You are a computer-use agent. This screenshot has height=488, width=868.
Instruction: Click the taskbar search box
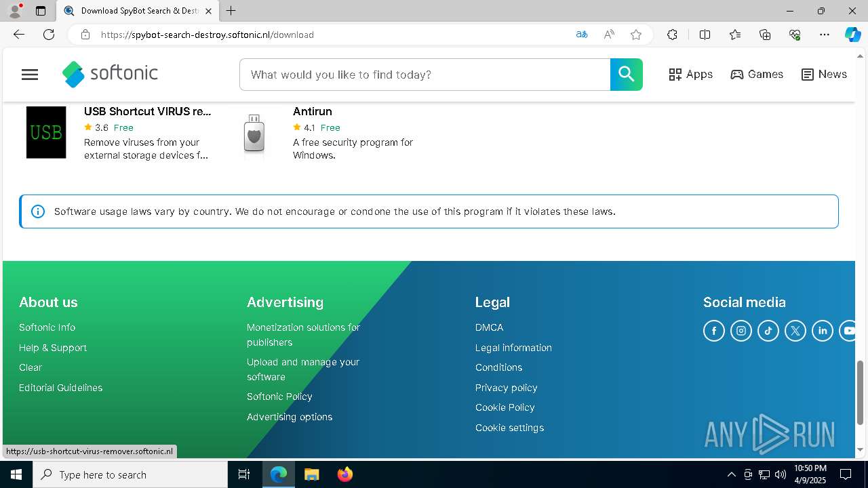tap(130, 474)
